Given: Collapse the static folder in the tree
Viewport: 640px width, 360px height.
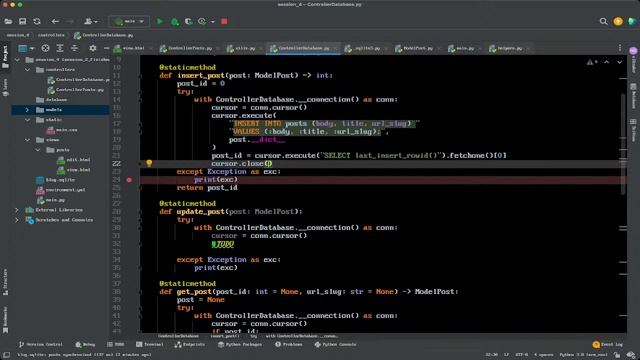Looking at the screenshot, I should 27,120.
